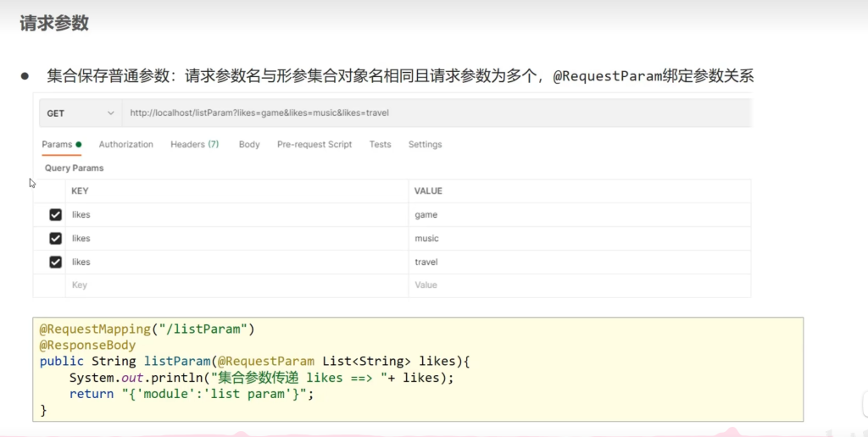Open the Settings tab
The height and width of the screenshot is (437, 868).
(425, 145)
